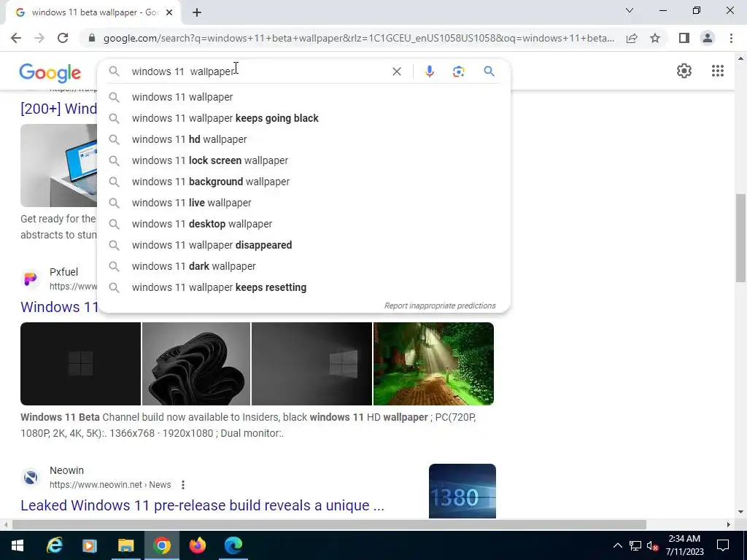Click the URL address bar
The width and height of the screenshot is (747, 560).
click(x=358, y=38)
